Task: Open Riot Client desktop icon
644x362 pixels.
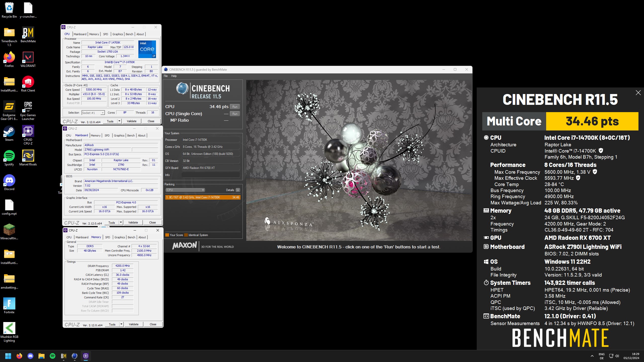Action: pyautogui.click(x=28, y=84)
